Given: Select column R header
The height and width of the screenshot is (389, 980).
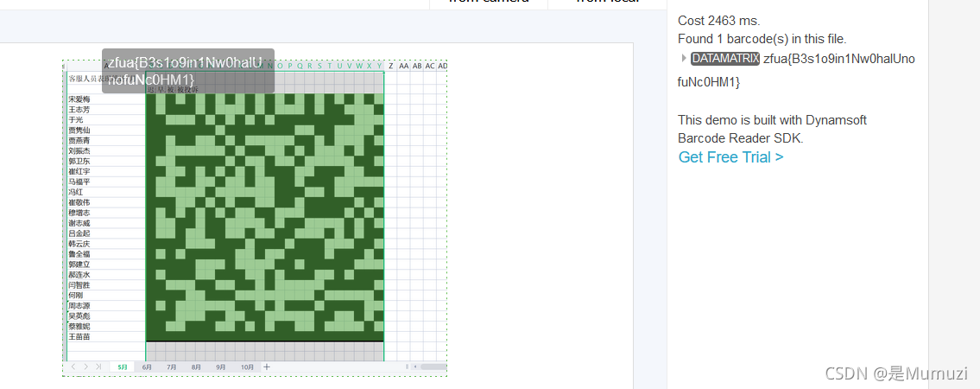Looking at the screenshot, I should pos(310,66).
